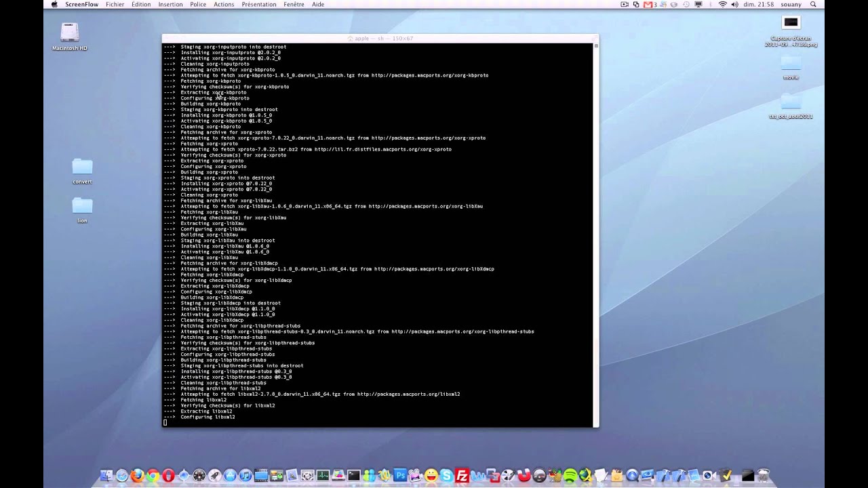868x488 pixels.
Task: Open the Adium smiley icon in the Dock
Action: pos(430,476)
